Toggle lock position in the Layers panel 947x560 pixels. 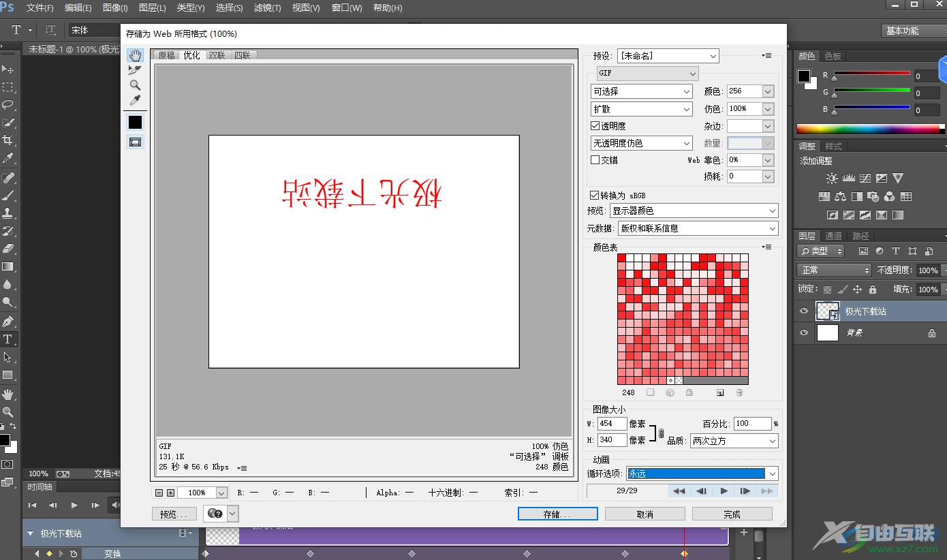(858, 290)
